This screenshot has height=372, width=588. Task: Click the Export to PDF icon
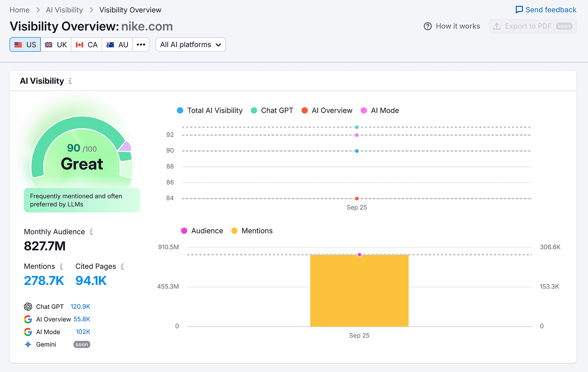pyautogui.click(x=498, y=26)
